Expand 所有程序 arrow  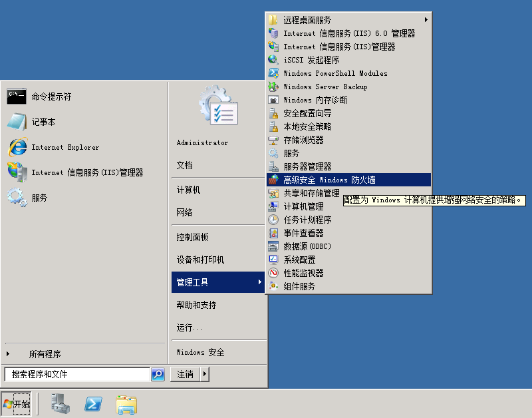[8, 354]
